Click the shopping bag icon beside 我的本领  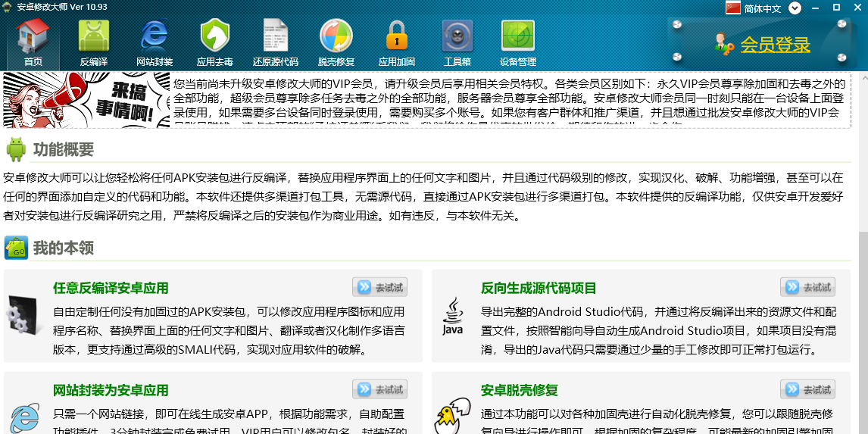16,248
